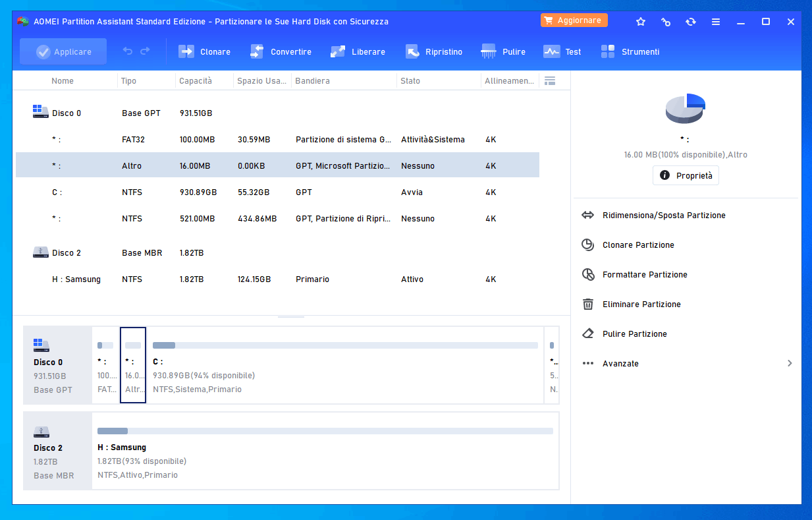Select Disco 2 block in disk map
This screenshot has height=520, width=812.
(58, 451)
